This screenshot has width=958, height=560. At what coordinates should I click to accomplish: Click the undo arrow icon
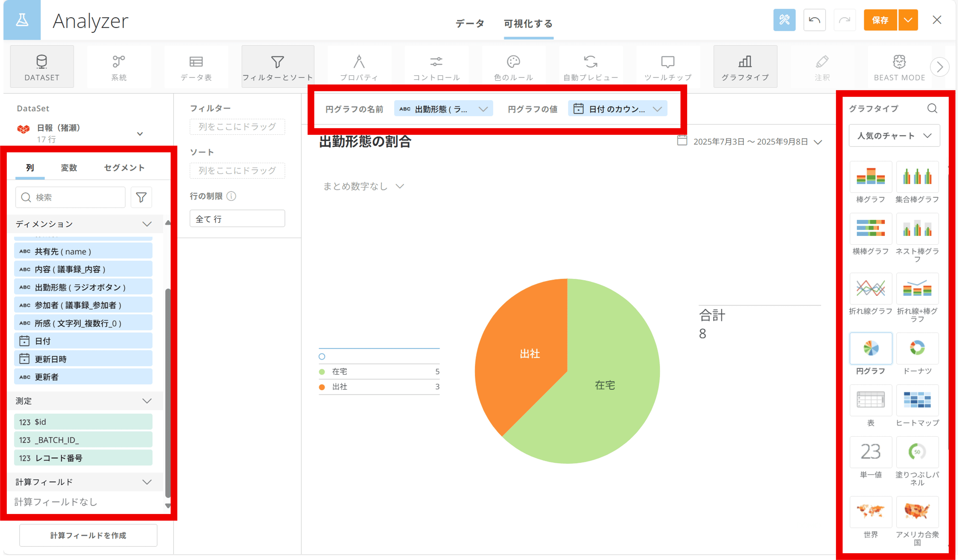(x=814, y=20)
